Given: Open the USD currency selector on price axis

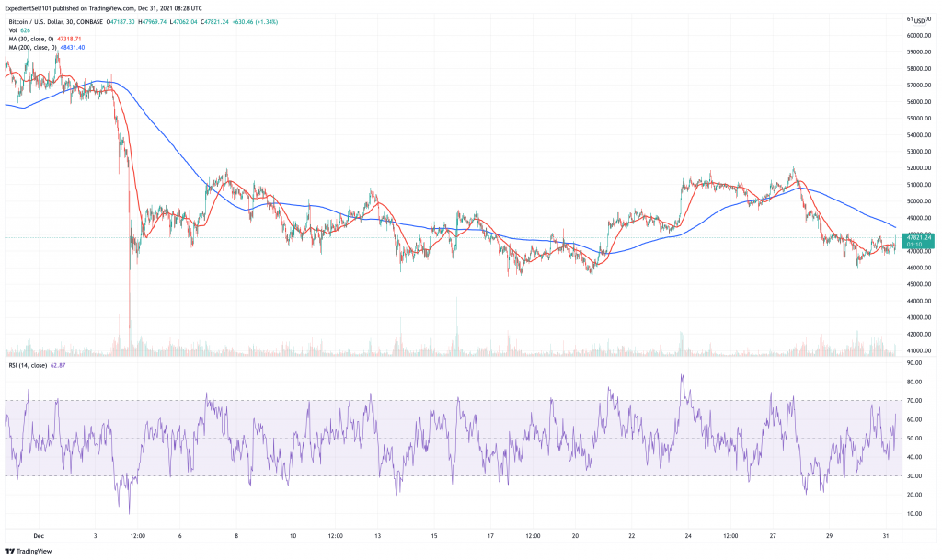Looking at the screenshot, I should pyautogui.click(x=919, y=21).
